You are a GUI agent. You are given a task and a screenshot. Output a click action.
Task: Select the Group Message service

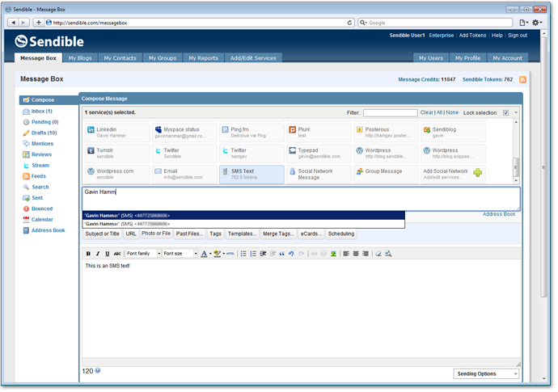(387, 175)
